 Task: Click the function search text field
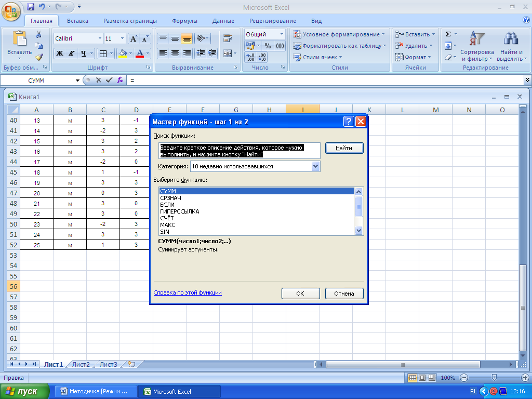[x=239, y=151]
